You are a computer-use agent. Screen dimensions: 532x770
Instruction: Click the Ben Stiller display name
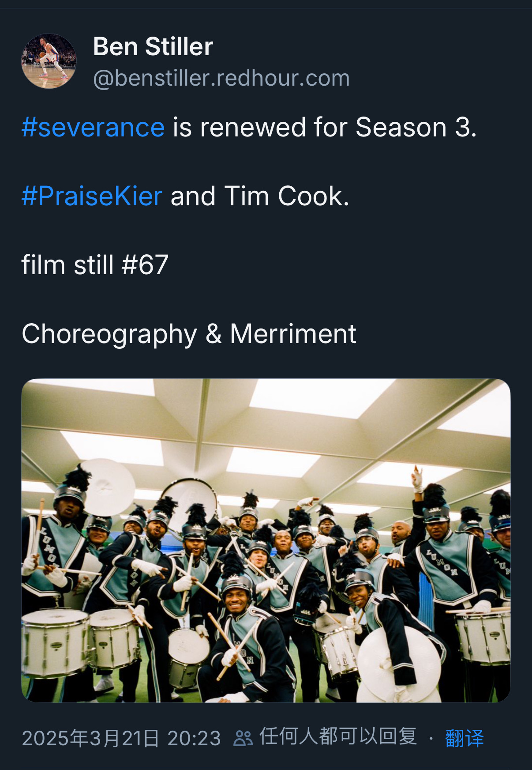point(153,46)
